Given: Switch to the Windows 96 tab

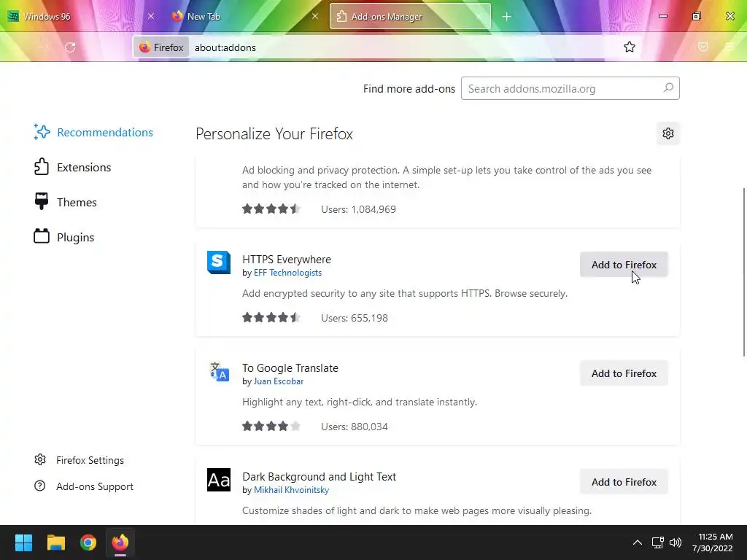Looking at the screenshot, I should point(81,16).
